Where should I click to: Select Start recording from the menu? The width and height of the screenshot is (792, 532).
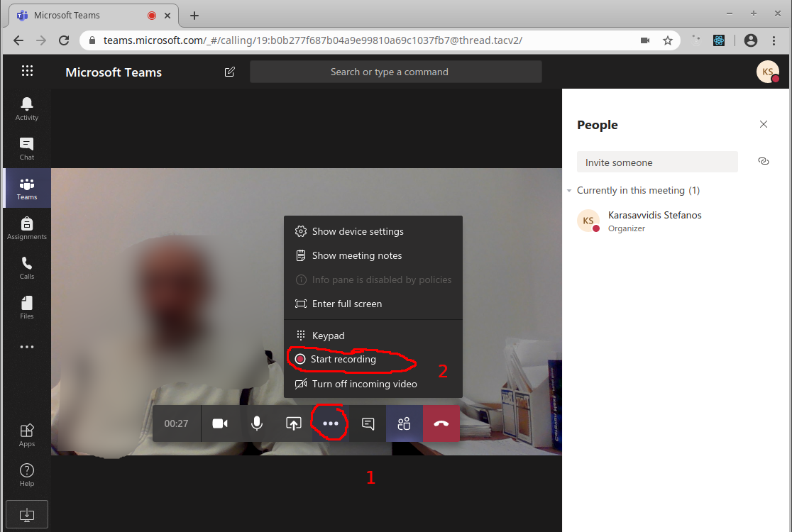click(343, 360)
